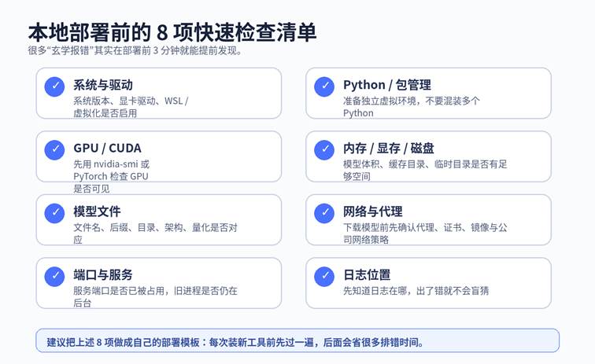Select the 端口与服务 card heading

103,274
